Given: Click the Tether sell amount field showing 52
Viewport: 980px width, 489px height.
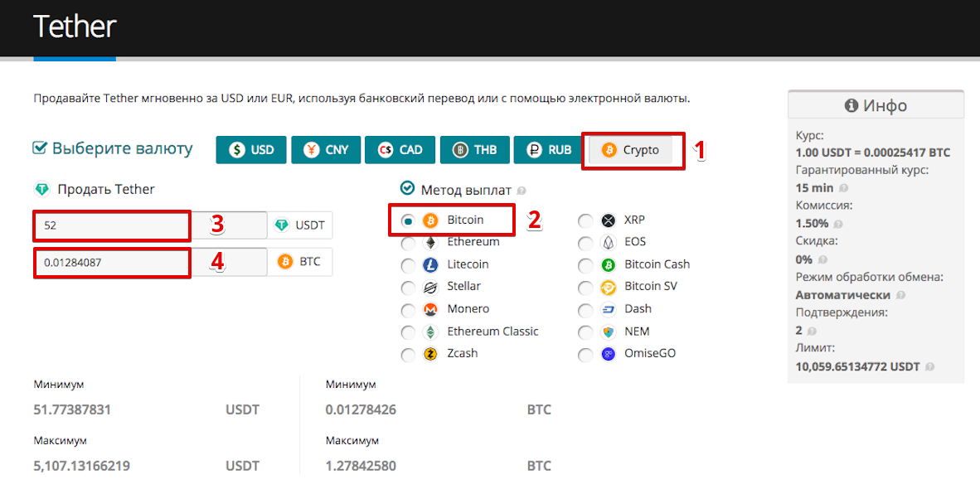Looking at the screenshot, I should tap(150, 225).
